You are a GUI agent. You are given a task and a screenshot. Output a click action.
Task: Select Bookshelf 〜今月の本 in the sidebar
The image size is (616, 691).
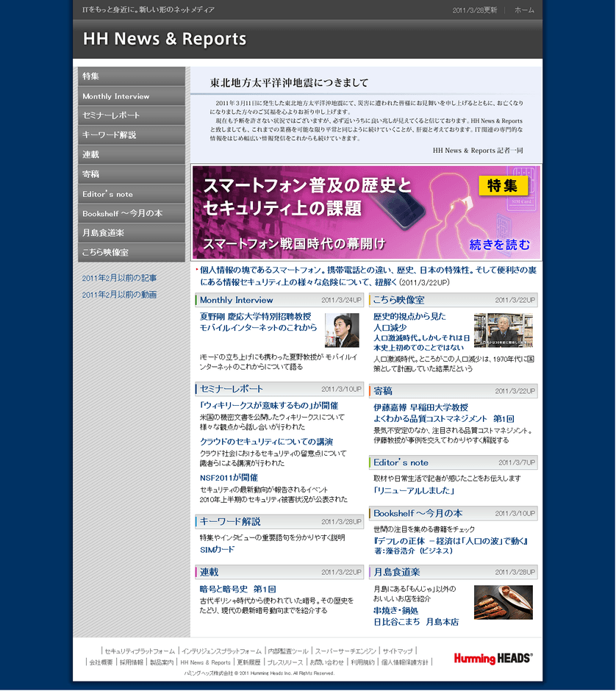pos(132,213)
